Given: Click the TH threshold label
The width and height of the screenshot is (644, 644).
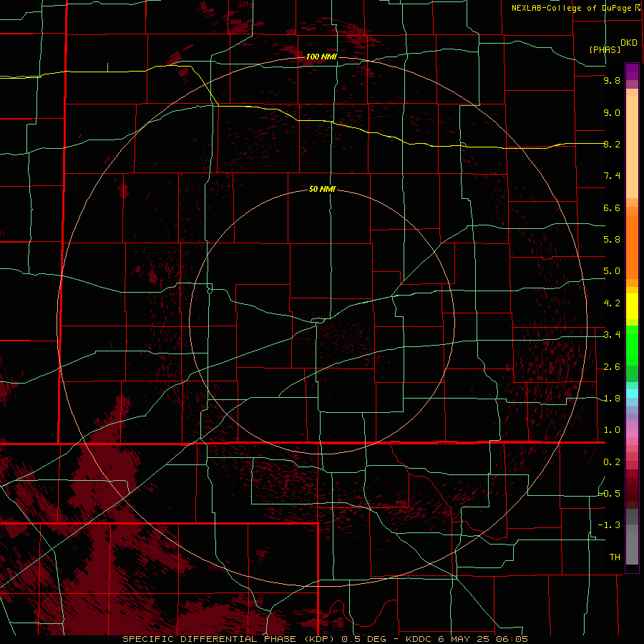Looking at the screenshot, I should (x=615, y=557).
